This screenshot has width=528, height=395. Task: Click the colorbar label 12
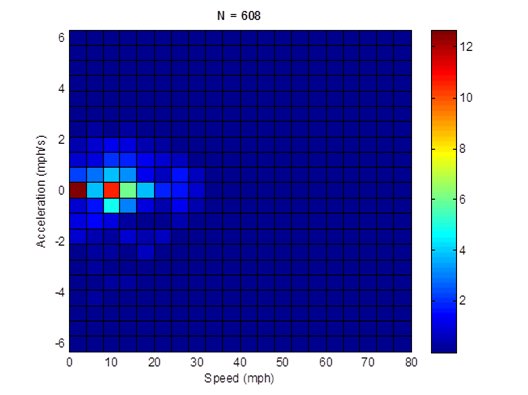coord(466,47)
